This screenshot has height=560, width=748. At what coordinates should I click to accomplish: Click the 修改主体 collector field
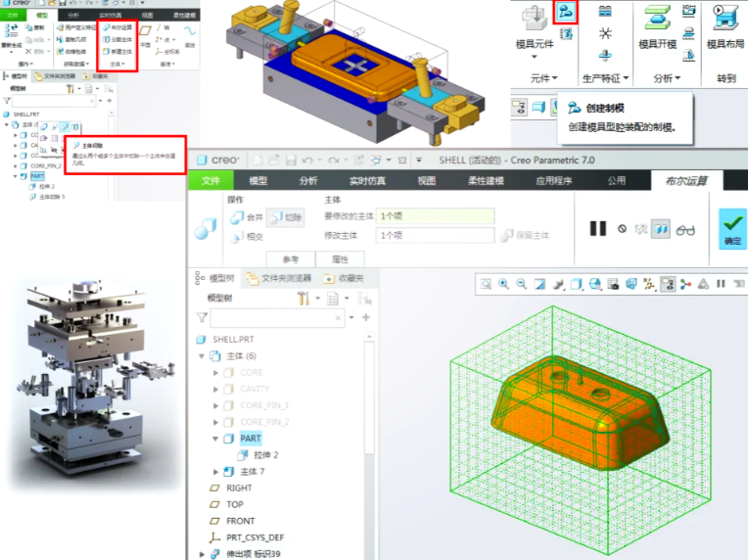coord(435,235)
